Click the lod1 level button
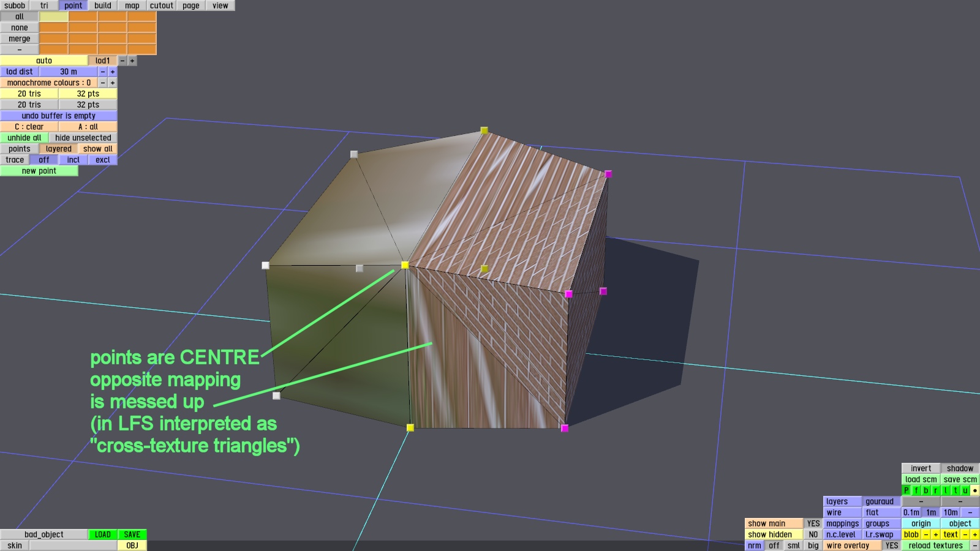 click(103, 61)
